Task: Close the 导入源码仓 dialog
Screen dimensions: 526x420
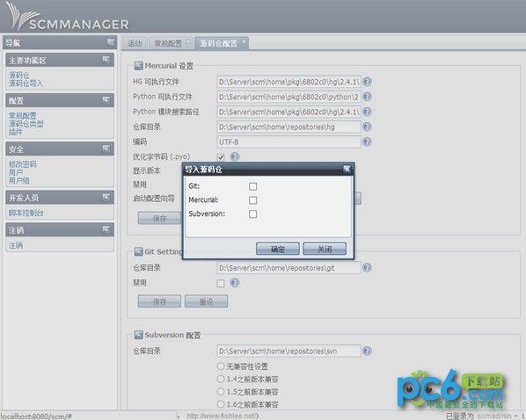Action: pos(347,169)
